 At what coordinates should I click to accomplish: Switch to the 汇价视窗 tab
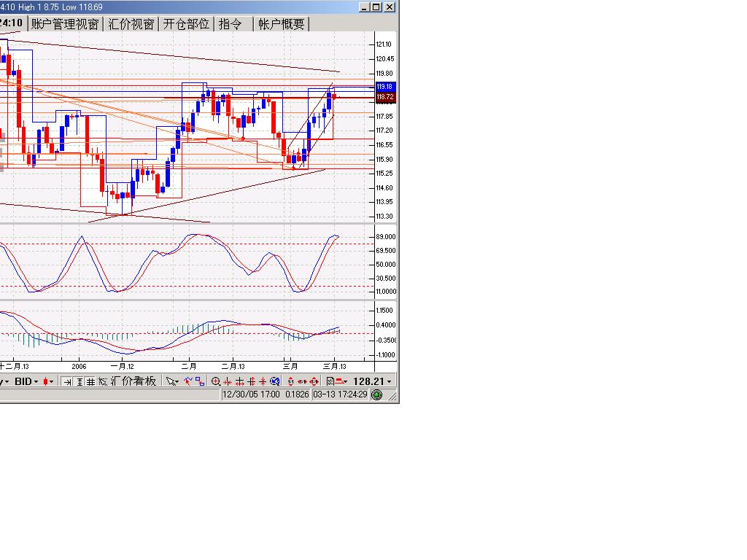click(131, 24)
